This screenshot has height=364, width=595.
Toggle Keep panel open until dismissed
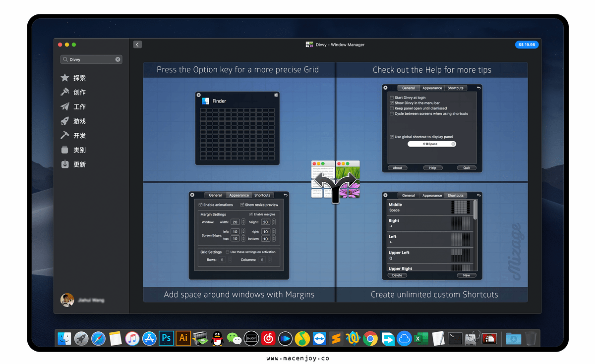(392, 108)
